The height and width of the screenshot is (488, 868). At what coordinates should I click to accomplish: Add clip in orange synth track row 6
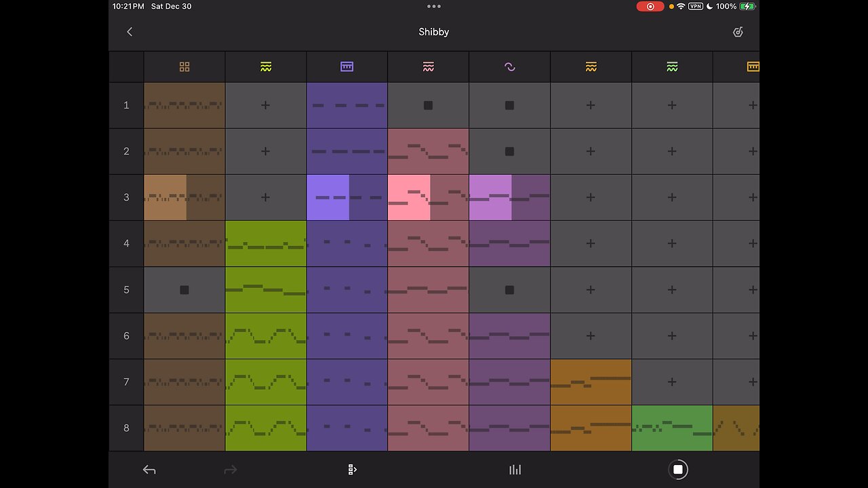[591, 335]
